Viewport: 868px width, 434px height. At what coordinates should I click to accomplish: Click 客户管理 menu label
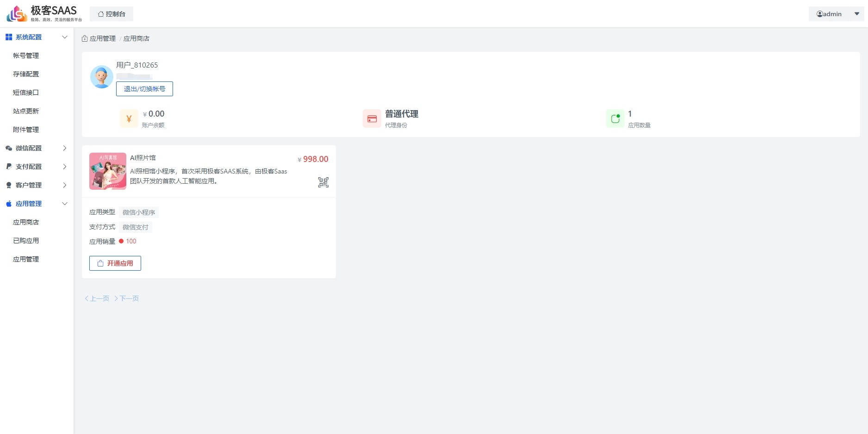(x=29, y=185)
